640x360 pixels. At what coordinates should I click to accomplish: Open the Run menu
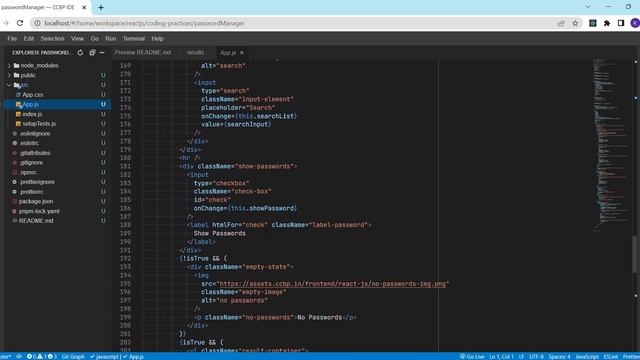(111, 39)
